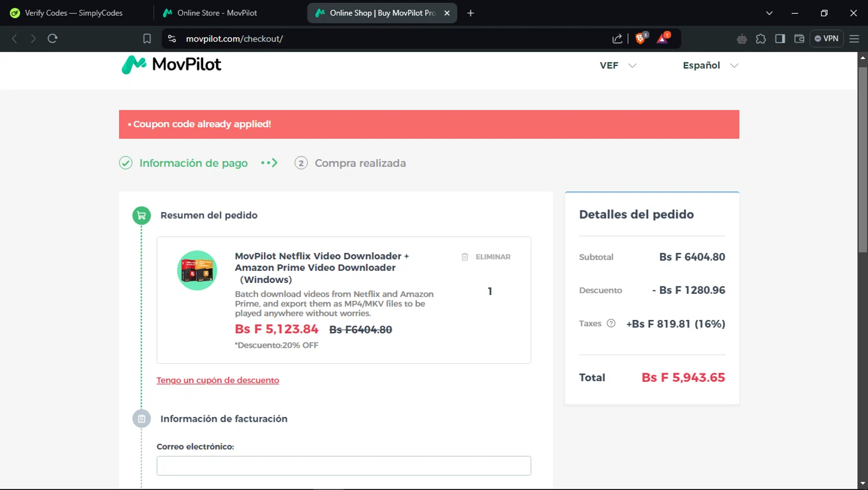Image resolution: width=868 pixels, height=490 pixels.
Task: Click the share page icon
Action: coord(617,39)
